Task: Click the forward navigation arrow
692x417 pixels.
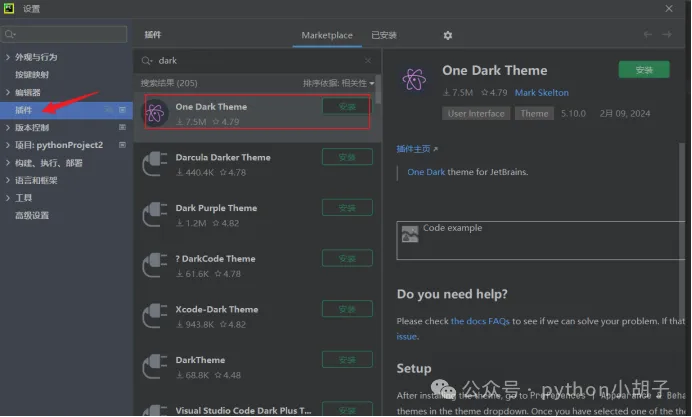Action: pos(667,34)
